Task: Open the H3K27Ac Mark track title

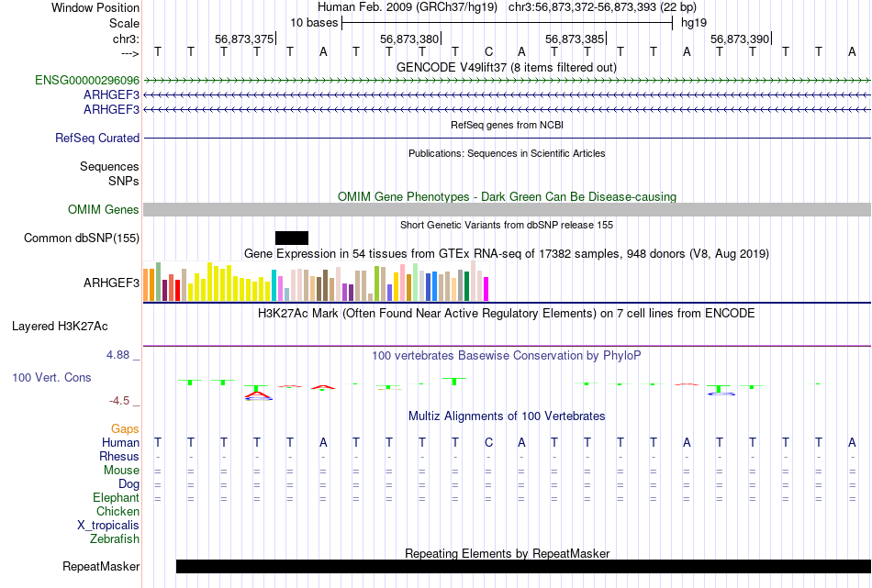Action: 507,314
